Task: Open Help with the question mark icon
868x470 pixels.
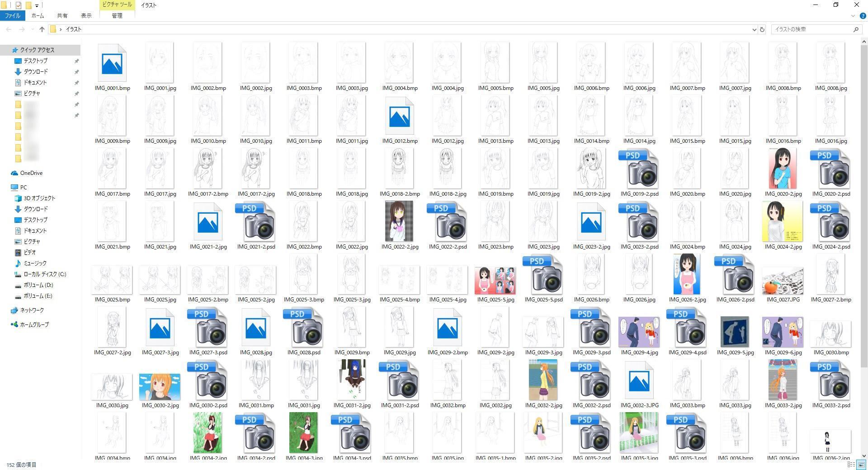Action: point(862,16)
